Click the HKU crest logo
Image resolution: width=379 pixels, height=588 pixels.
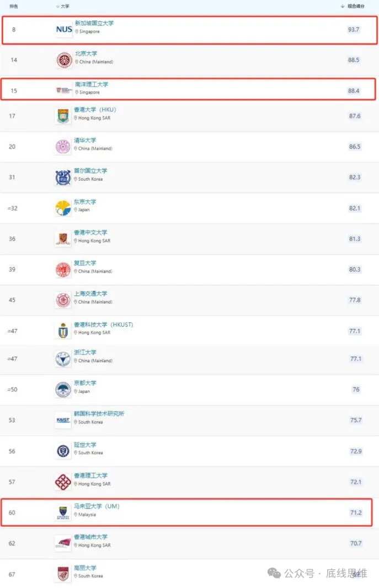point(63,116)
